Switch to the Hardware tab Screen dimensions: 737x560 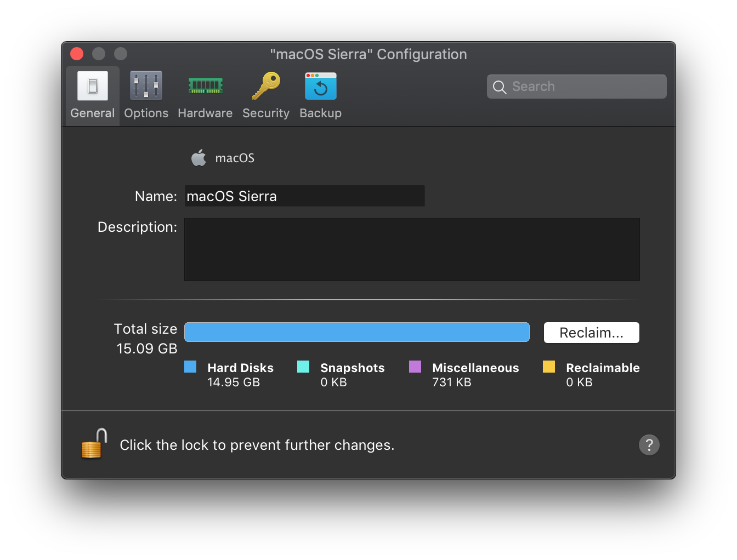pyautogui.click(x=205, y=96)
